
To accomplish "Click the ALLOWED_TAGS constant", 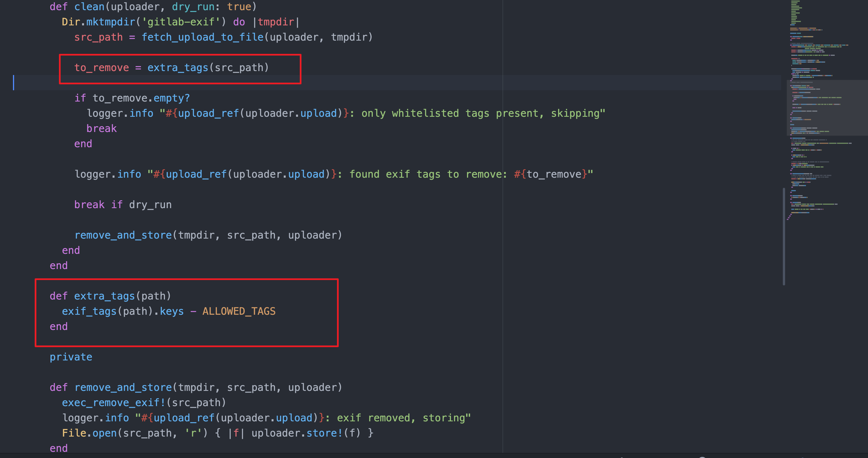I will pyautogui.click(x=239, y=311).
